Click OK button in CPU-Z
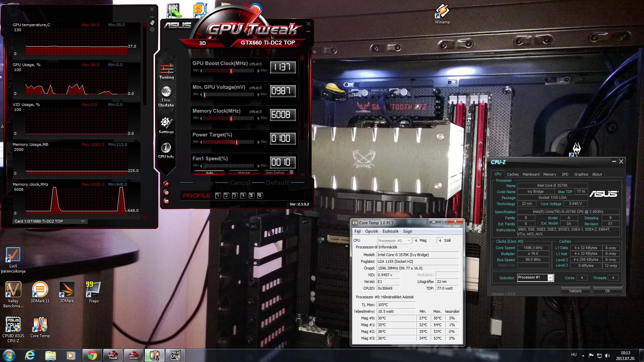The width and height of the screenshot is (644, 362). click(x=607, y=291)
